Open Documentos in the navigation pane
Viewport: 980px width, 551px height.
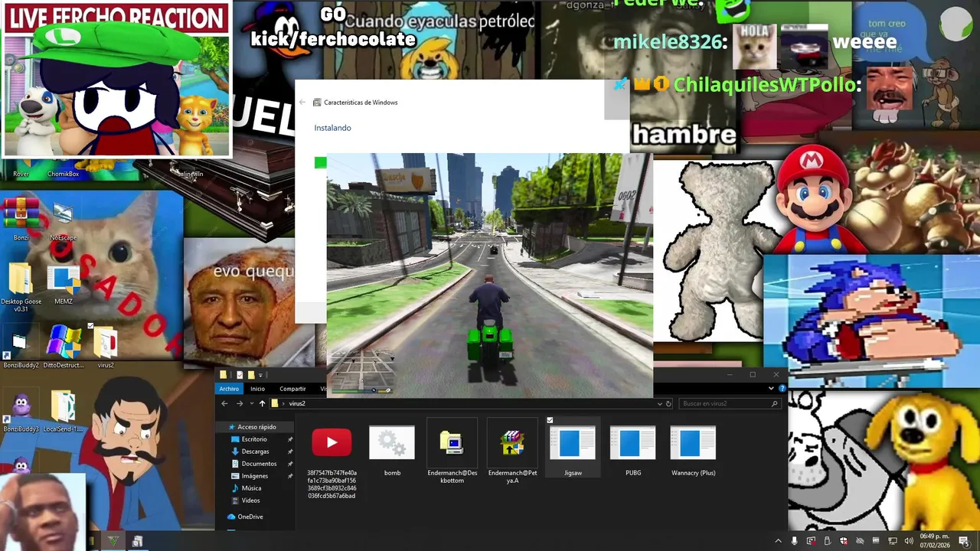pyautogui.click(x=259, y=464)
